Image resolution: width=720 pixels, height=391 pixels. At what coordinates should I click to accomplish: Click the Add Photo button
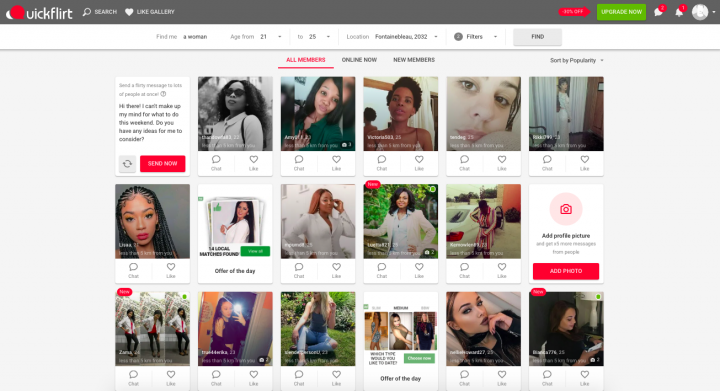tap(566, 271)
